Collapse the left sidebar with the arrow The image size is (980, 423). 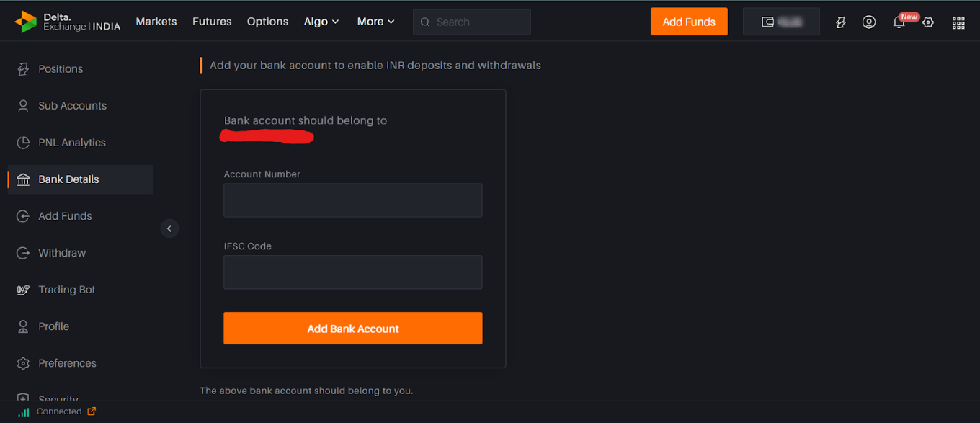coord(169,228)
